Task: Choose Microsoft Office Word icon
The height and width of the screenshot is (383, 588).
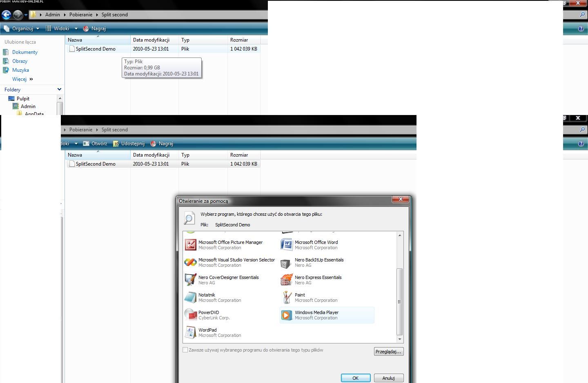Action: [287, 245]
